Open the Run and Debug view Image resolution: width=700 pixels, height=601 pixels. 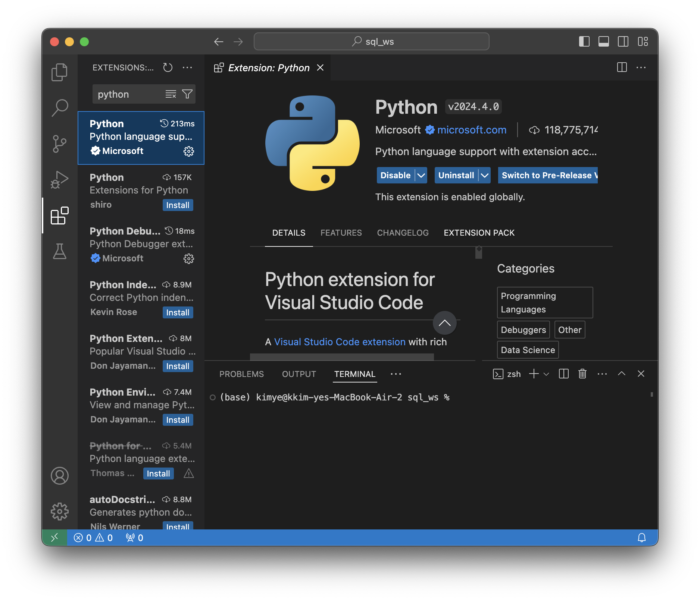[x=60, y=179]
